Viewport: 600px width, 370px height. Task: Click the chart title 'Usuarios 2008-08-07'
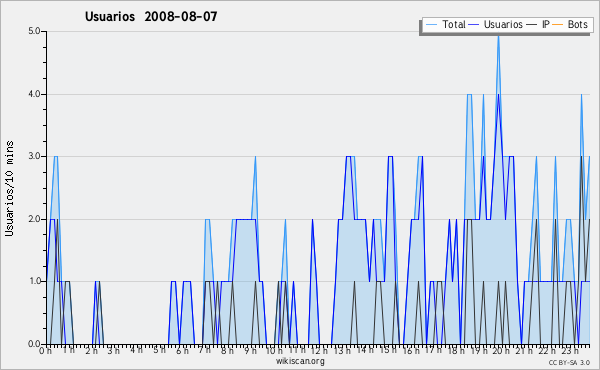tap(151, 16)
